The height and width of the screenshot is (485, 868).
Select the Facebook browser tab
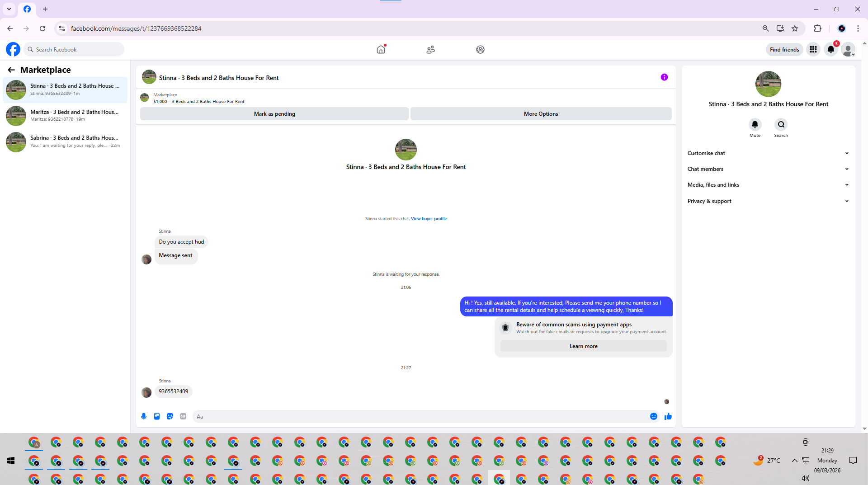click(x=27, y=9)
